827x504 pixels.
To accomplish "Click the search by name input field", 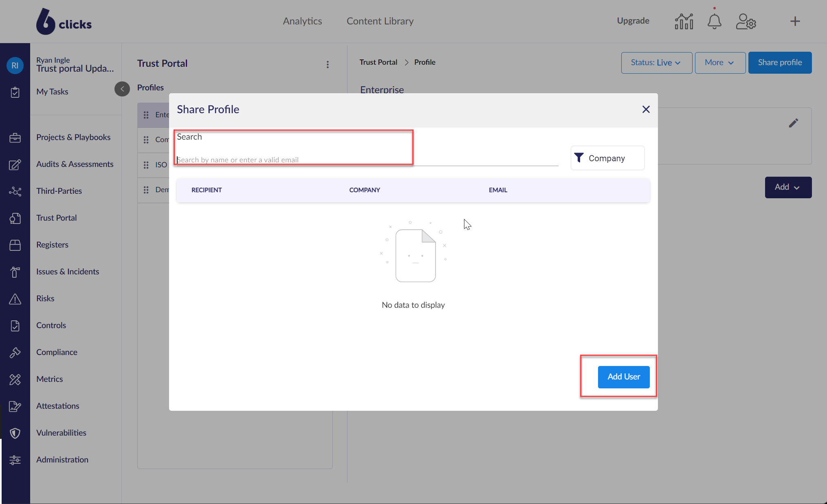I will click(367, 160).
